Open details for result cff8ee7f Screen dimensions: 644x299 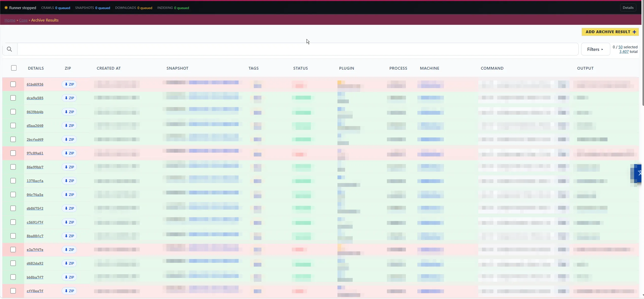coord(35,291)
